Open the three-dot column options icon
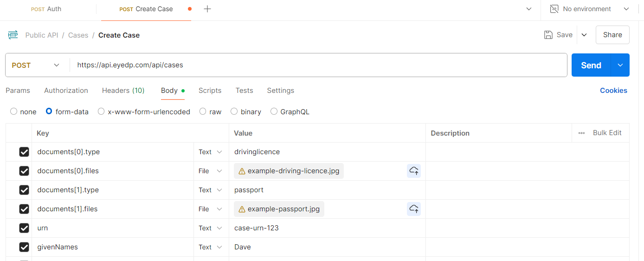The width and height of the screenshot is (644, 261). (581, 133)
